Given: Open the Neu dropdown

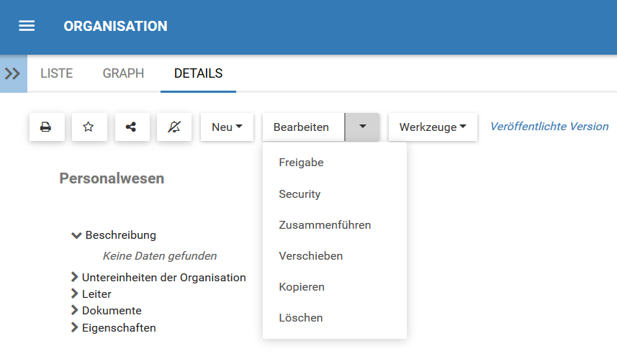Looking at the screenshot, I should click(x=227, y=127).
